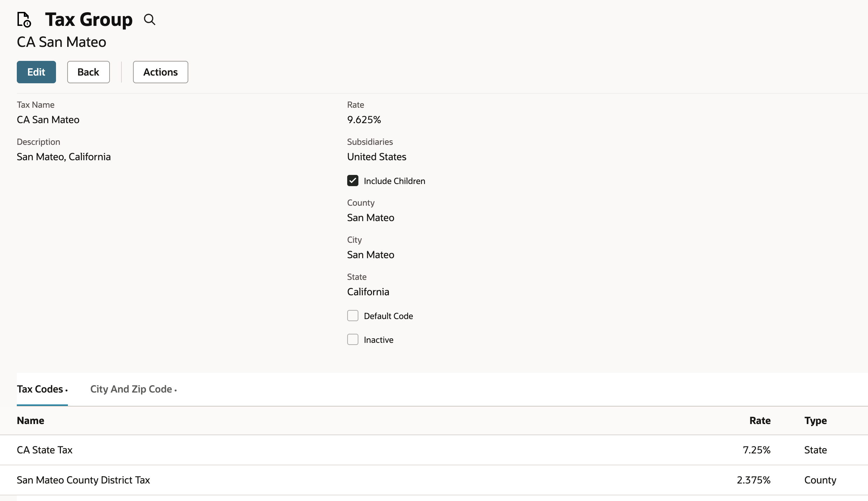Screen dimensions: 868x501
Task: Click the San Mateo value under City
Action: pyautogui.click(x=371, y=255)
